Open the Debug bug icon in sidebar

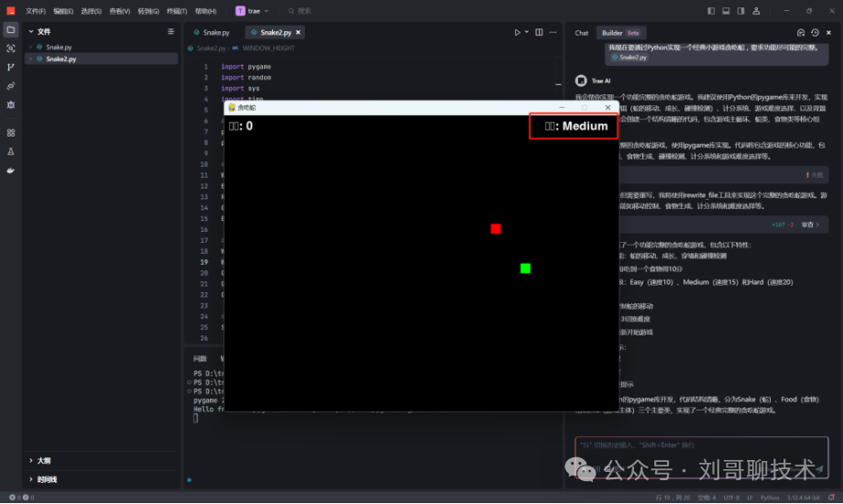[11, 104]
